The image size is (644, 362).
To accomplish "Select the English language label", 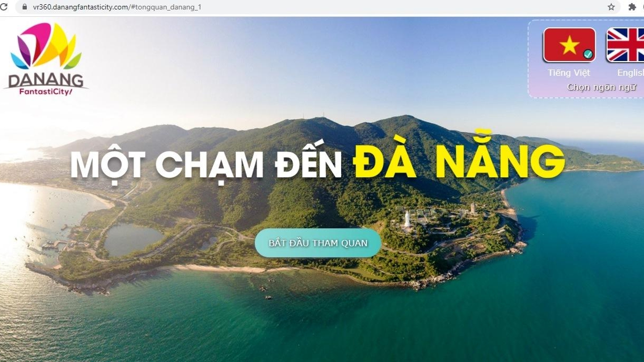I will tap(630, 73).
